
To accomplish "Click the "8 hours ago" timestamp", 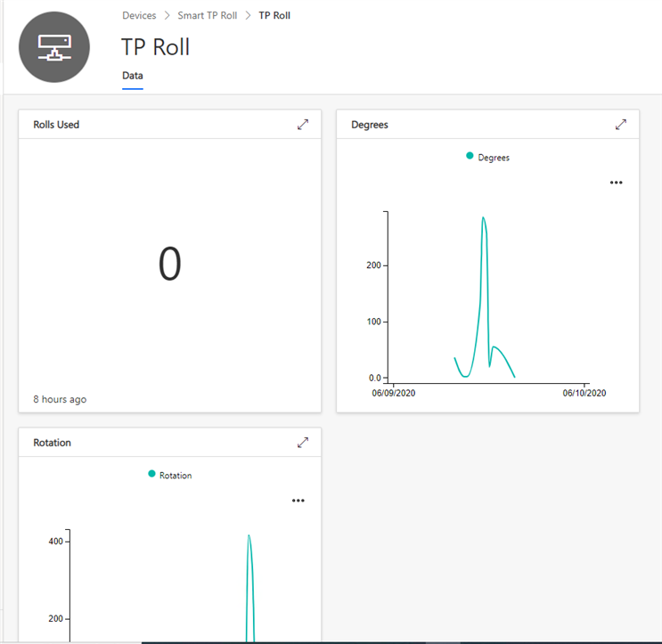I will click(x=60, y=399).
